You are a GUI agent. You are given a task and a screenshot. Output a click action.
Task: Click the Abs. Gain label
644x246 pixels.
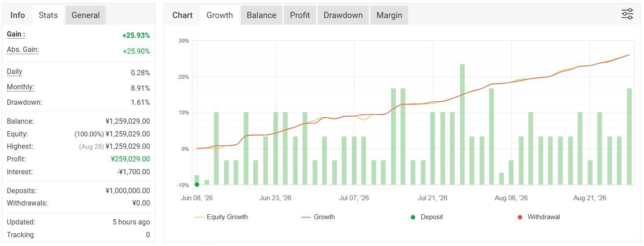point(23,50)
